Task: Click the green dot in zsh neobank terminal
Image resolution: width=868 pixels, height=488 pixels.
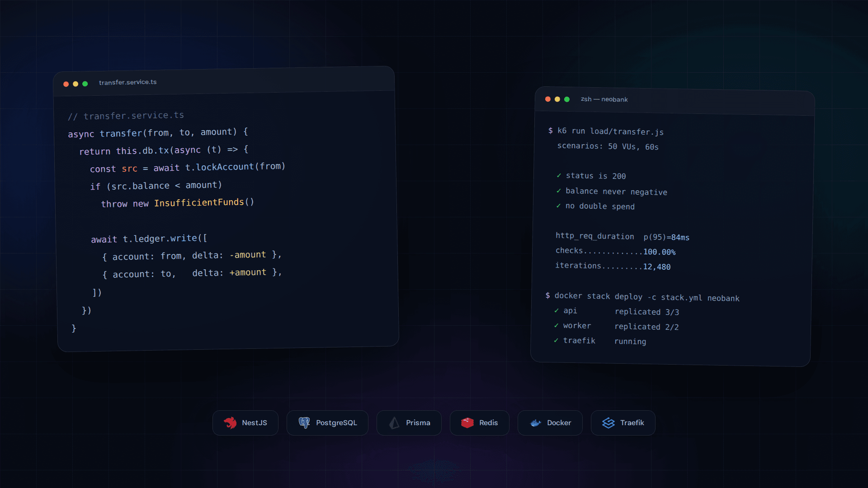Action: pyautogui.click(x=567, y=99)
